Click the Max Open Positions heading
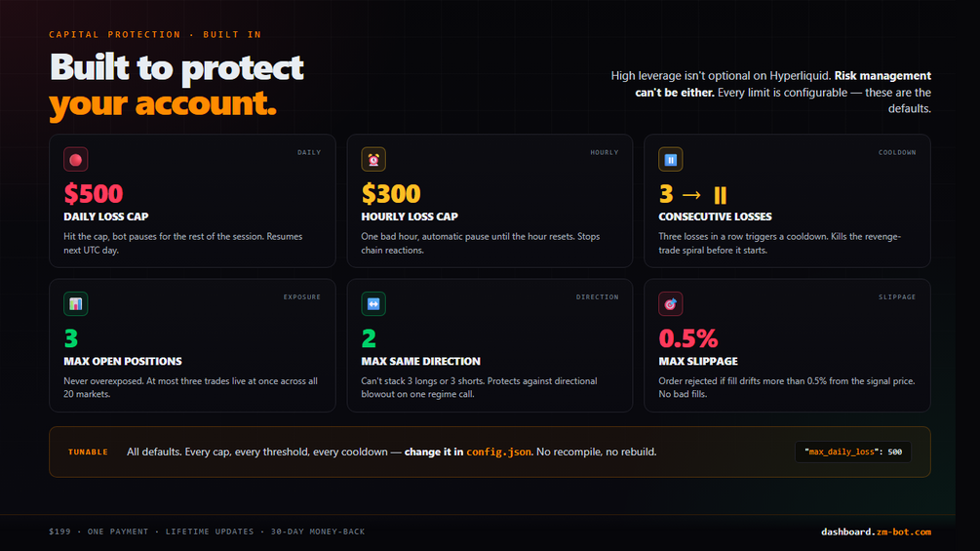 pyautogui.click(x=123, y=361)
